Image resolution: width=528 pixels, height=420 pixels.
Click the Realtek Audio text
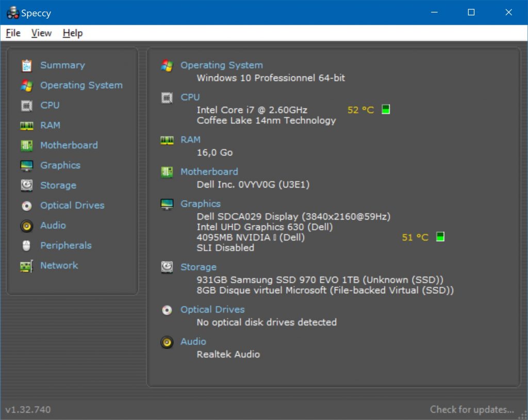(x=228, y=355)
